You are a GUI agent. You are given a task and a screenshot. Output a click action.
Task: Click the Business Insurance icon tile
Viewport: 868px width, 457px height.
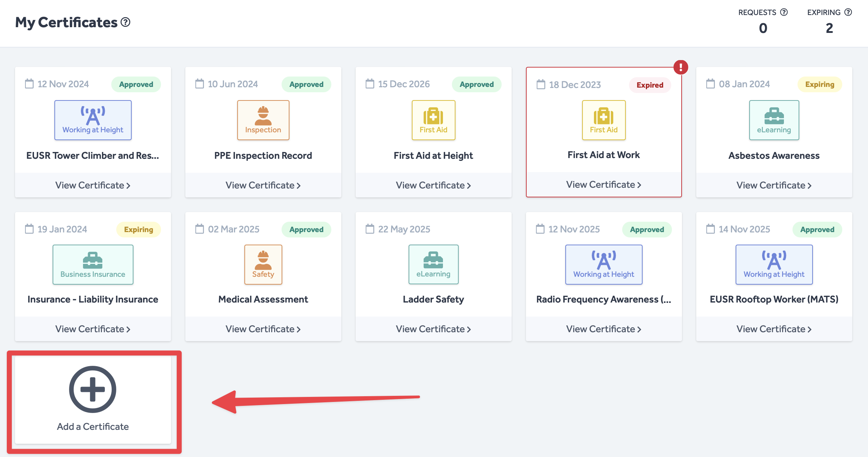[x=93, y=265]
